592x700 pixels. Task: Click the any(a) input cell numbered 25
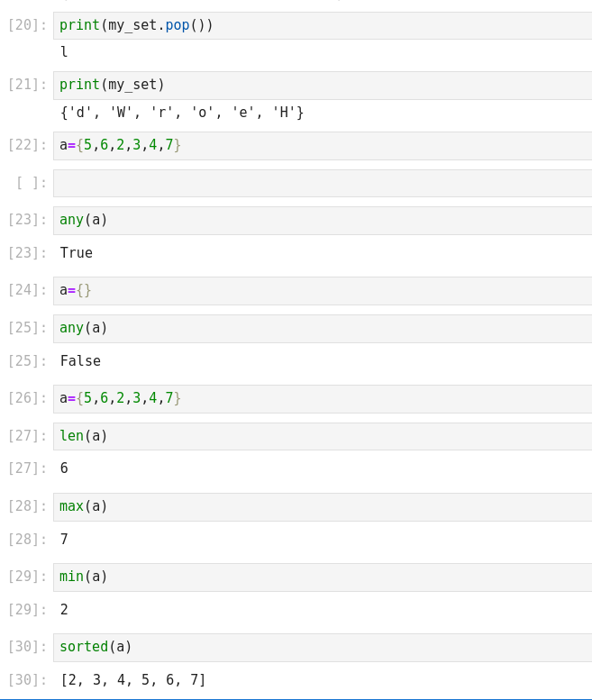click(324, 328)
